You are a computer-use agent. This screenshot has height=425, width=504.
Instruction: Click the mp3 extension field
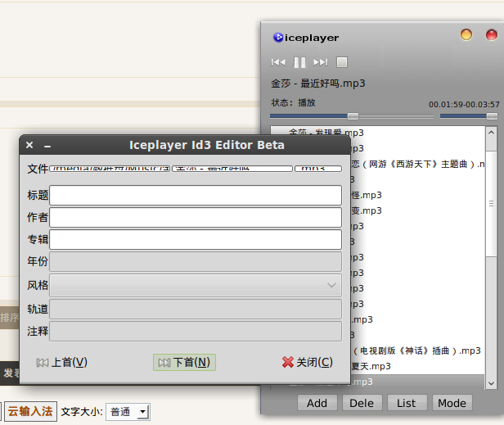(318, 169)
